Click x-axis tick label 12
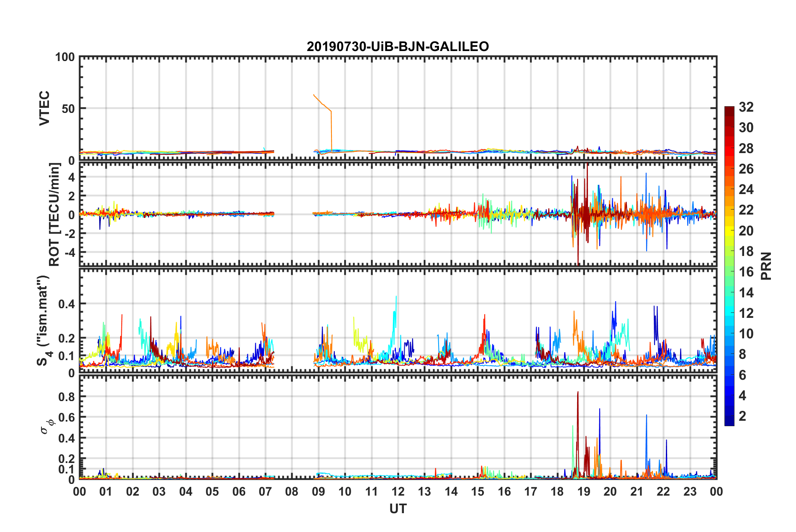Screen dimensions: 796x532 (398, 491)
